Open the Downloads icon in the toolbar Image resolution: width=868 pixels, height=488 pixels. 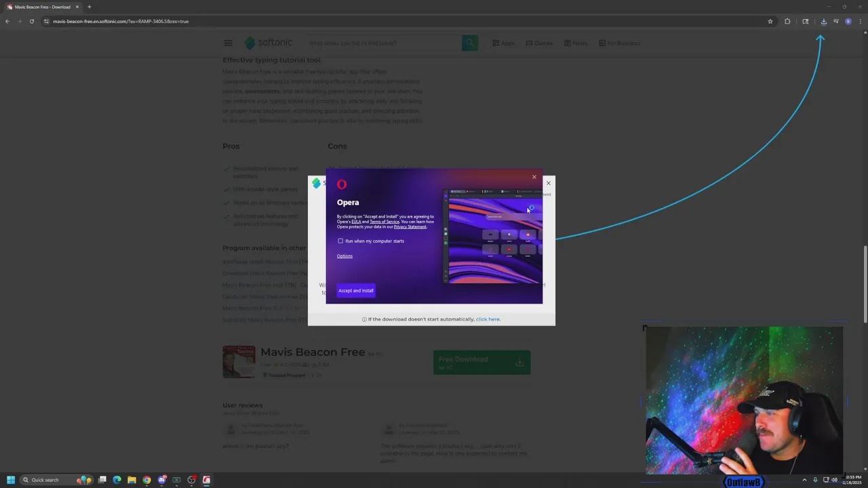pos(823,21)
